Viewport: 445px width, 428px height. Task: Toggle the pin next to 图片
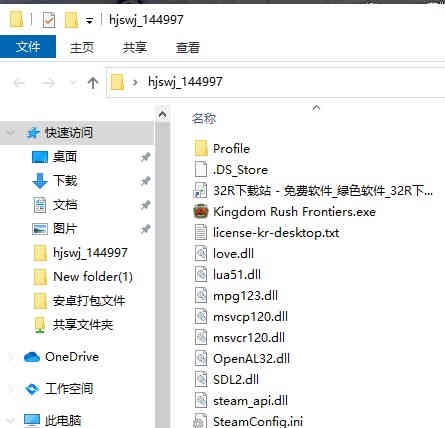pyautogui.click(x=145, y=229)
